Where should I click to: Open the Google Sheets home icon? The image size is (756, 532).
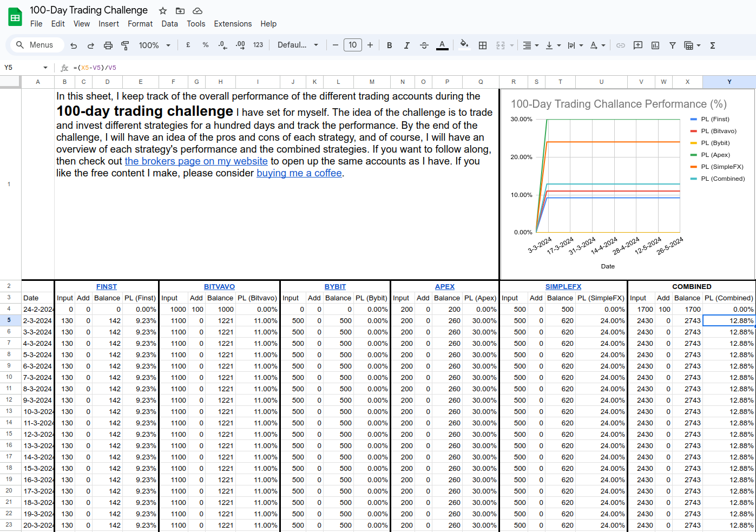(15, 17)
